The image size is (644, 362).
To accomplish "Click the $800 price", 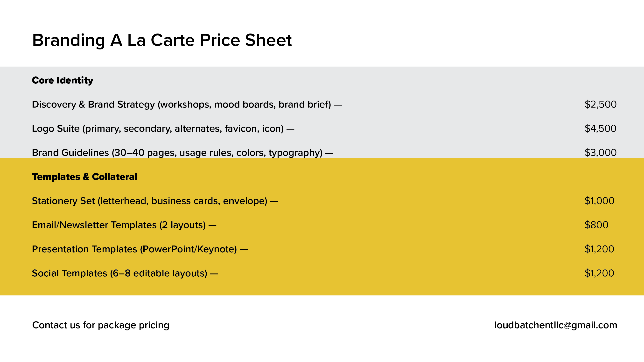I will [x=596, y=225].
